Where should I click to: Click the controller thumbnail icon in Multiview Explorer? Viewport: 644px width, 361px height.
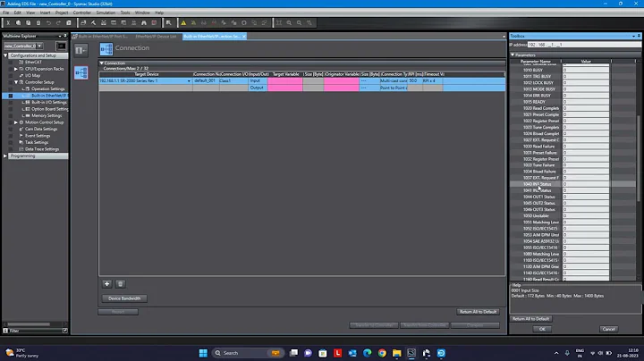(x=61, y=46)
